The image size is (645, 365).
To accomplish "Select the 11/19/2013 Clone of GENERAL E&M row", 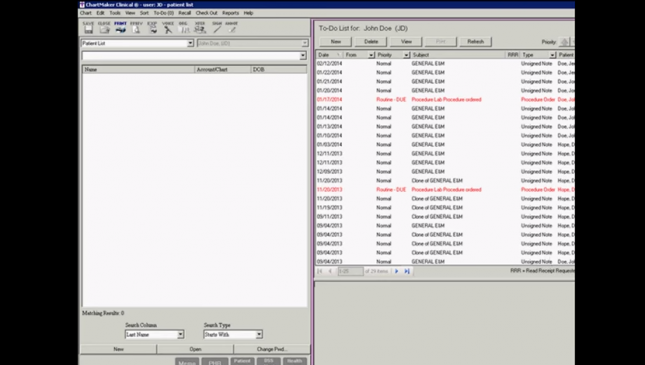I will pyautogui.click(x=445, y=208).
